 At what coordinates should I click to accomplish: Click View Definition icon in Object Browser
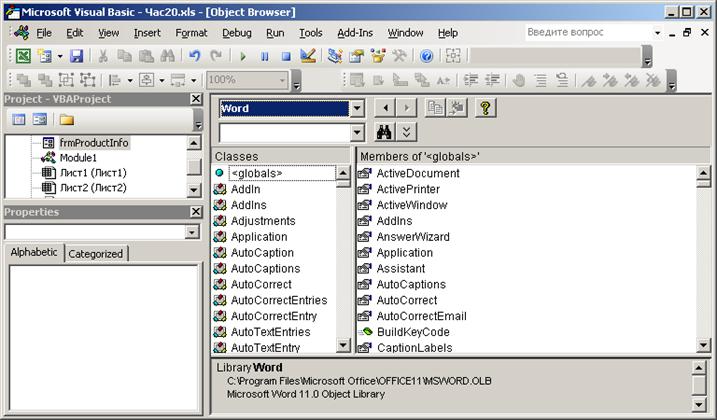[456, 108]
